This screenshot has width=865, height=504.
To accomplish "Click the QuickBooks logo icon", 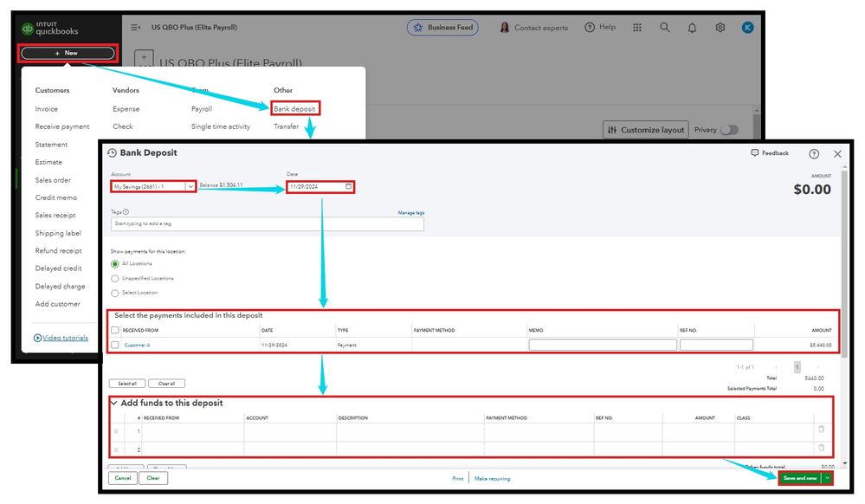I will coord(27,29).
